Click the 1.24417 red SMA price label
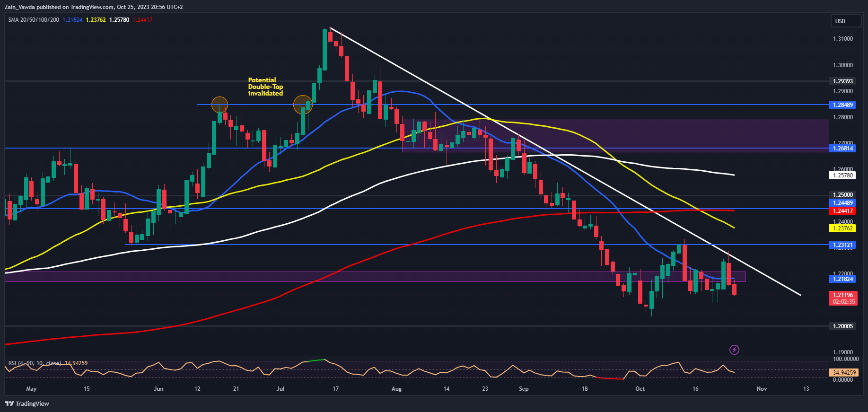 coord(843,211)
